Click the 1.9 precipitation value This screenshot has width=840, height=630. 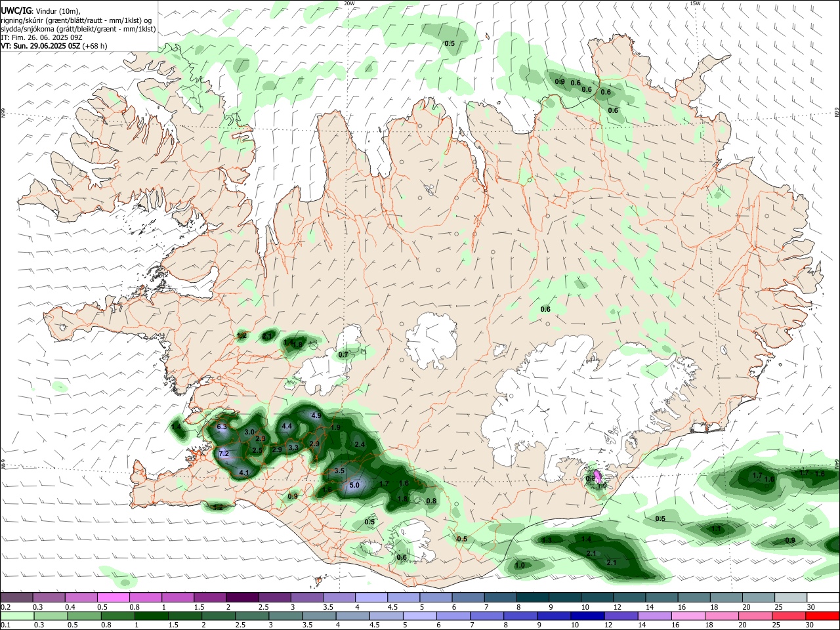(335, 427)
